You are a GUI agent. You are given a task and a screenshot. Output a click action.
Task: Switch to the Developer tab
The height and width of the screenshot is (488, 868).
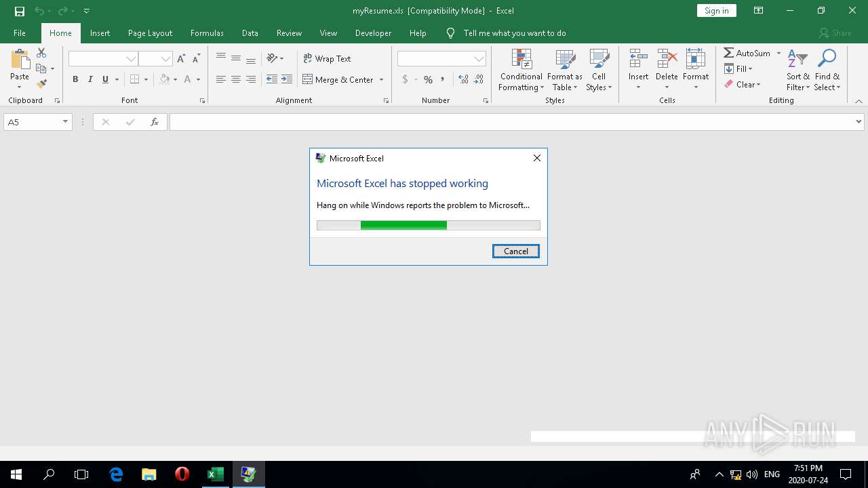point(373,33)
